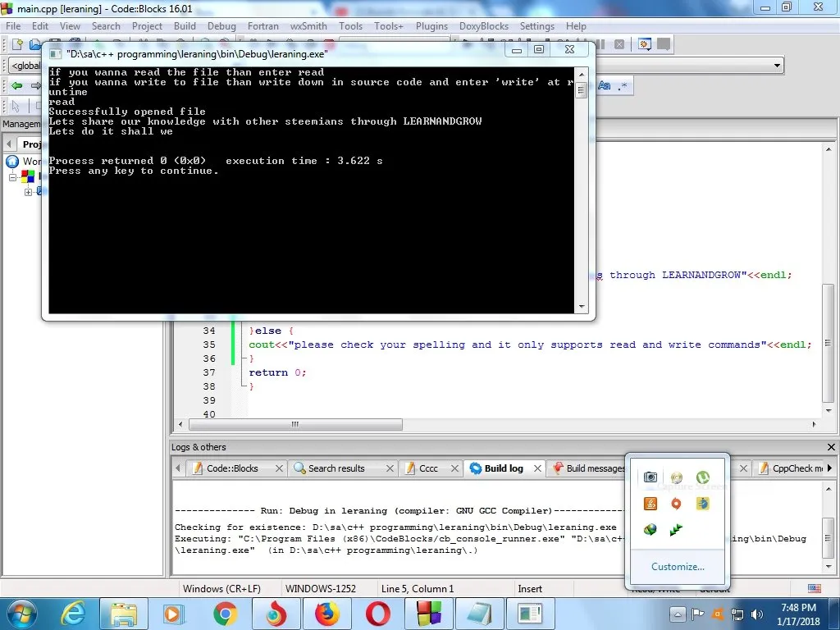The width and height of the screenshot is (840, 630).
Task: Switch to the console window taskbar button
Action: [531, 614]
